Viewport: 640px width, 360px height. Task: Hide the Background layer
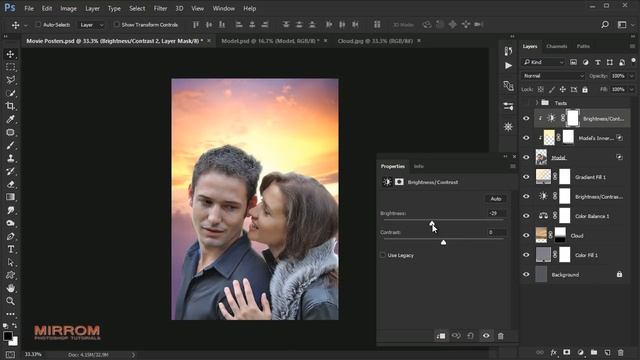click(526, 275)
